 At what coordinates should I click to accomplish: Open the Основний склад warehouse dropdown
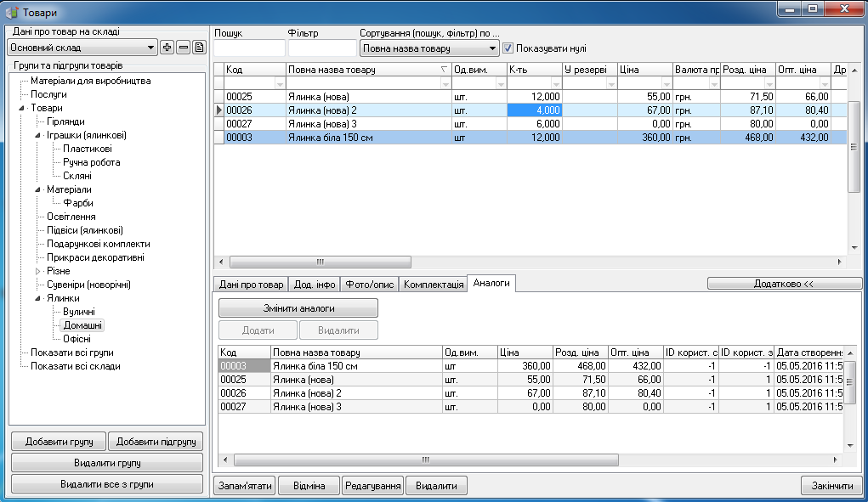pyautogui.click(x=151, y=48)
